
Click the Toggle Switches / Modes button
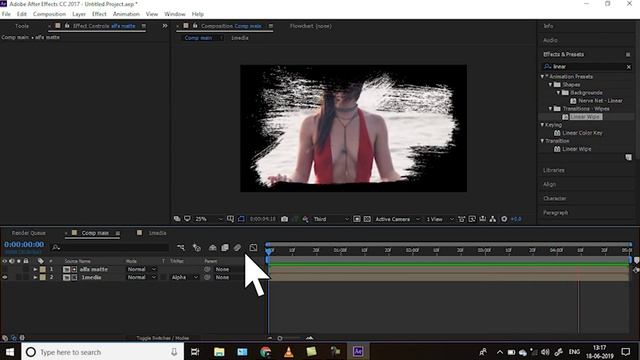(162, 338)
